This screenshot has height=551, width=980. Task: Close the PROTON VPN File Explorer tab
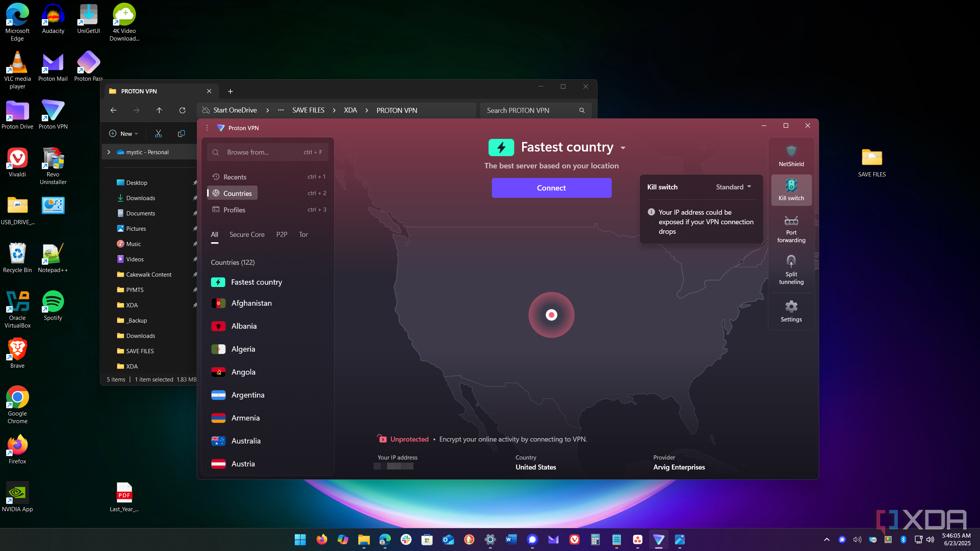point(209,91)
